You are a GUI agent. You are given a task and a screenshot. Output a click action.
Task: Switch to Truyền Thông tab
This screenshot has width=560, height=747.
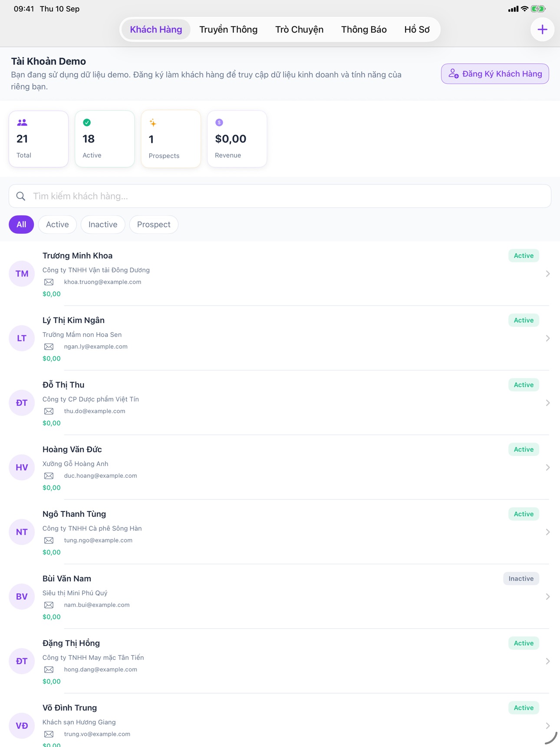(x=228, y=30)
